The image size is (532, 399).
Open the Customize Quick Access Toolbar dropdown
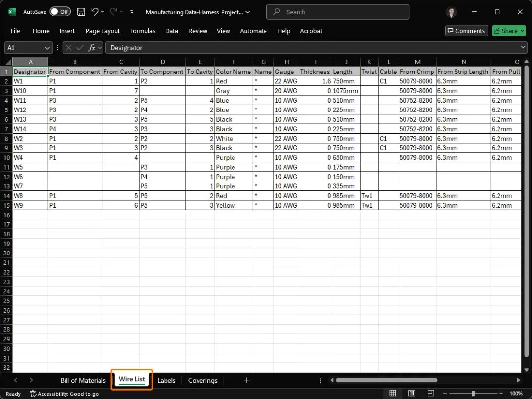point(132,12)
